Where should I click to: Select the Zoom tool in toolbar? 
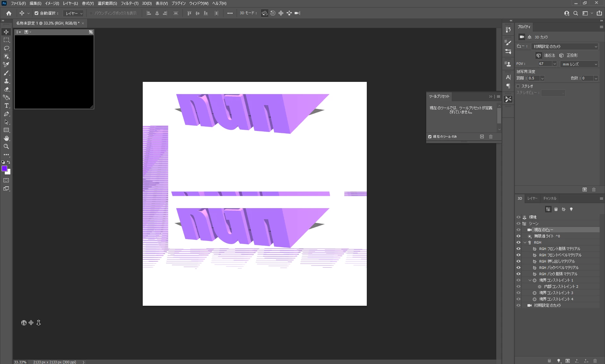pos(6,146)
